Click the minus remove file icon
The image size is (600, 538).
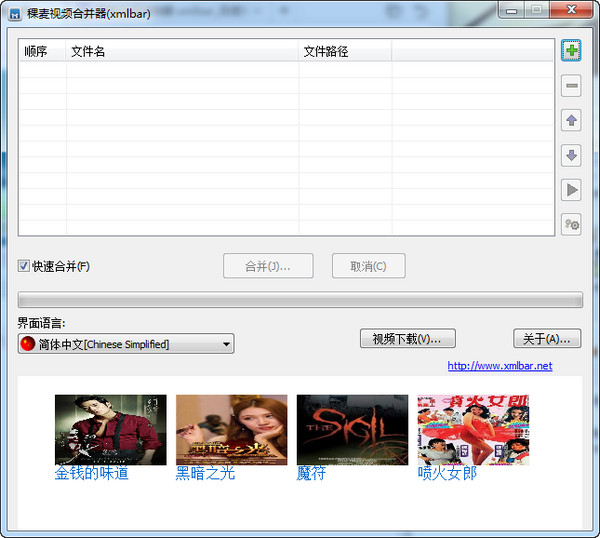(572, 87)
